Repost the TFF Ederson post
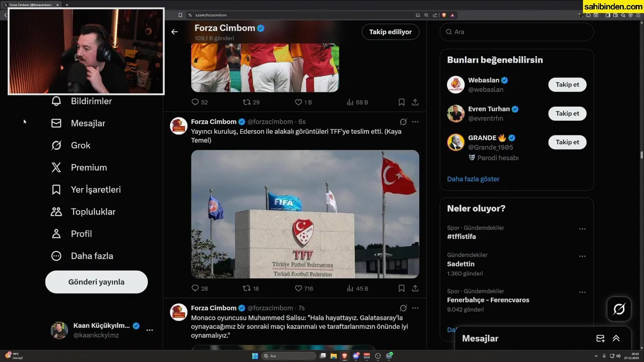644x362 pixels. click(247, 288)
